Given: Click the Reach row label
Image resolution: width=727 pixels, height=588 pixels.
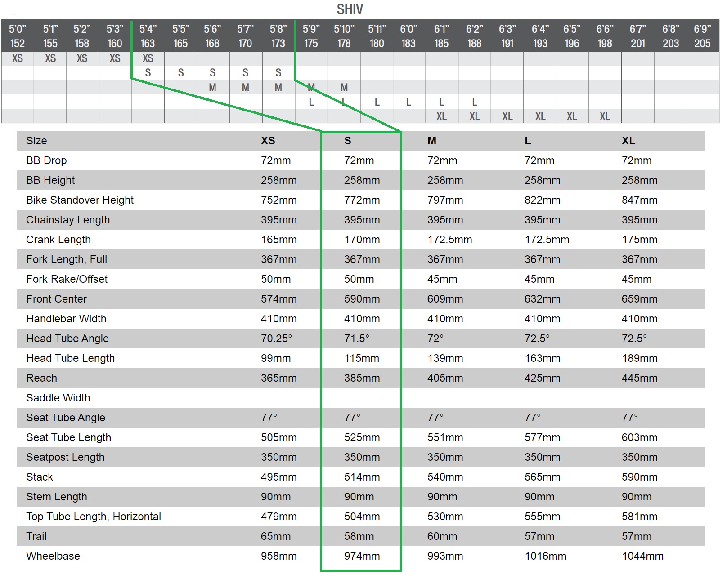Looking at the screenshot, I should [x=41, y=378].
